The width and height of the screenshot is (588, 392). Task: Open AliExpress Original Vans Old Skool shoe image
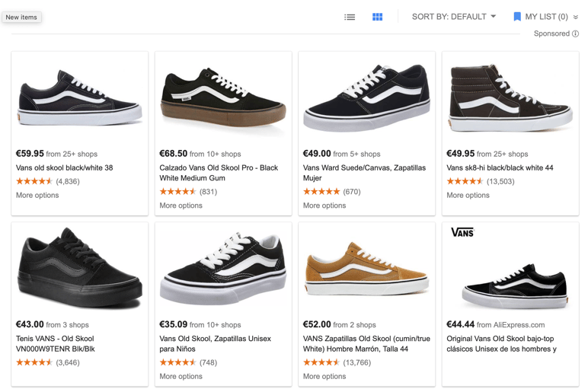516,287
